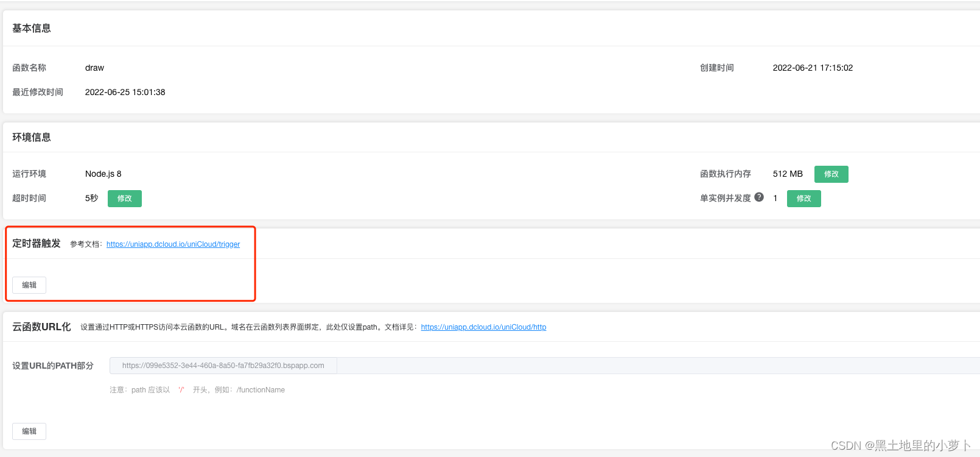The image size is (980, 457).
Task: Select the function name value draw
Action: pos(94,68)
